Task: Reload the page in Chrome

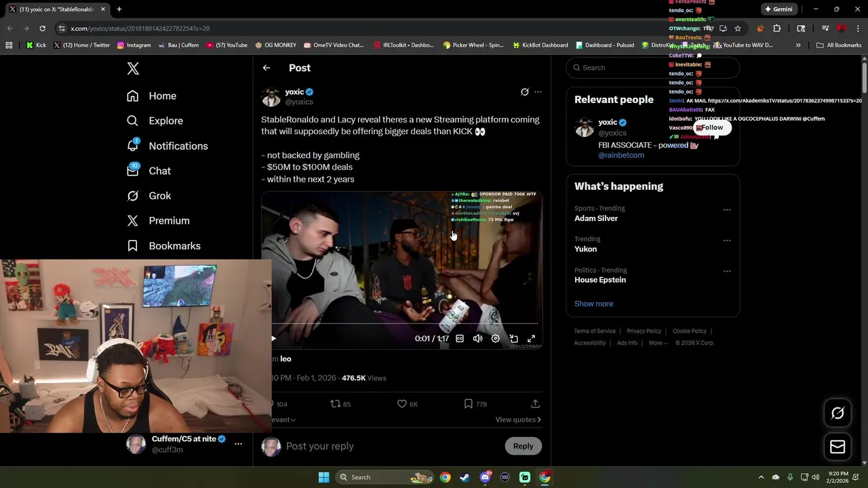Action: tap(42, 28)
